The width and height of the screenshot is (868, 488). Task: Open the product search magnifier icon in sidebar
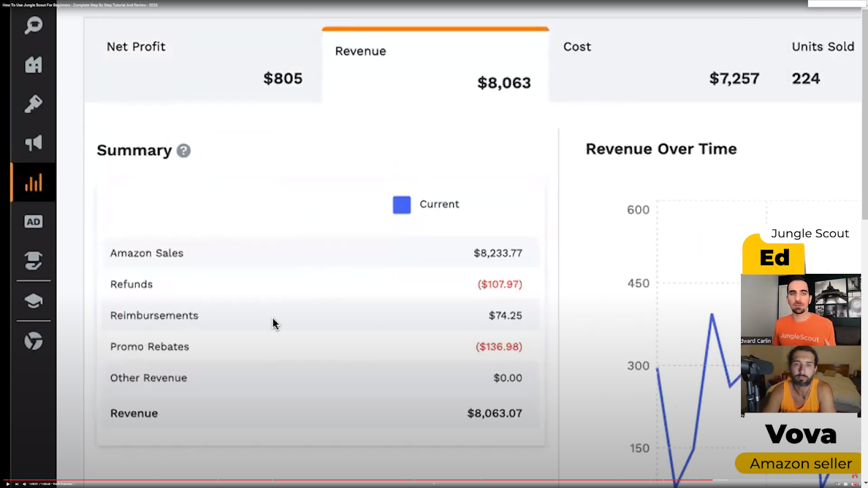pos(33,25)
